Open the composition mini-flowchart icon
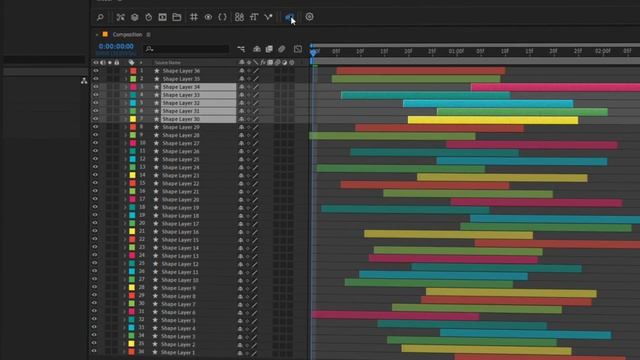 pyautogui.click(x=241, y=49)
